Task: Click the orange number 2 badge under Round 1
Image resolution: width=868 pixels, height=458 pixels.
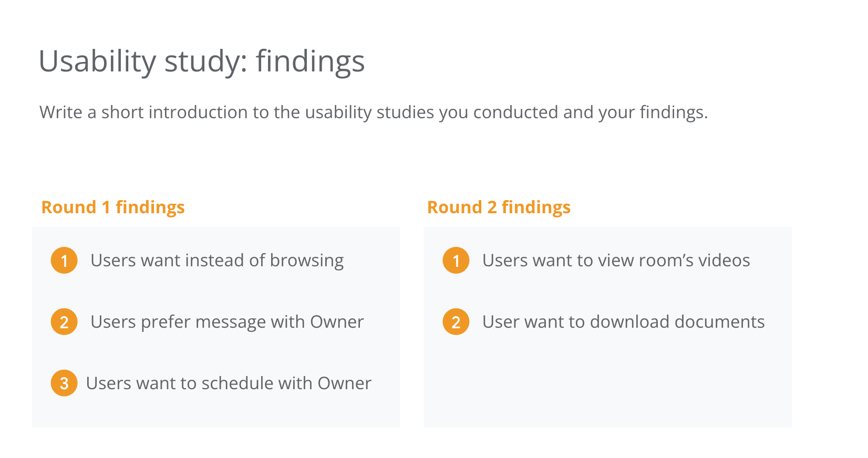Action: click(64, 322)
